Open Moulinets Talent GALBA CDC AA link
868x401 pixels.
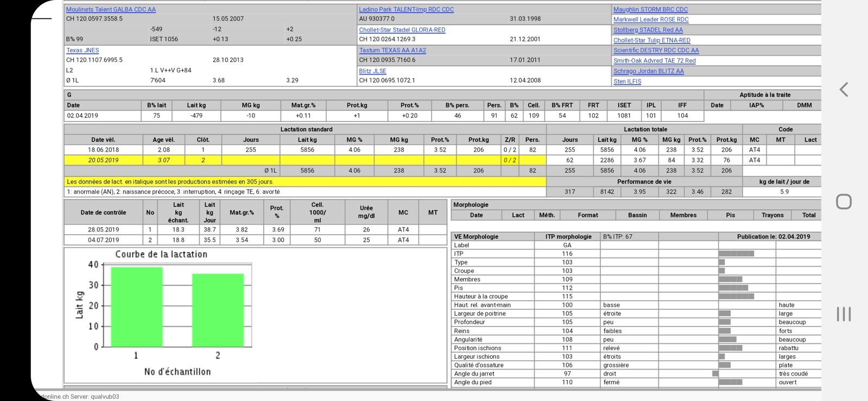(111, 9)
